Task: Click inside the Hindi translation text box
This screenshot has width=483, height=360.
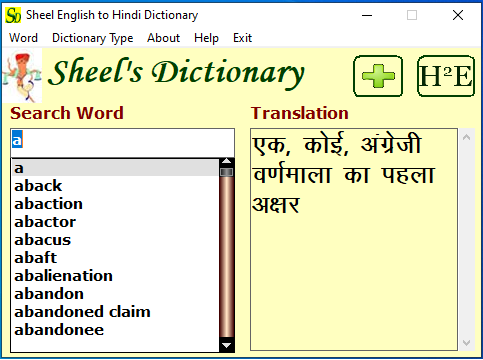Action: tap(354, 239)
